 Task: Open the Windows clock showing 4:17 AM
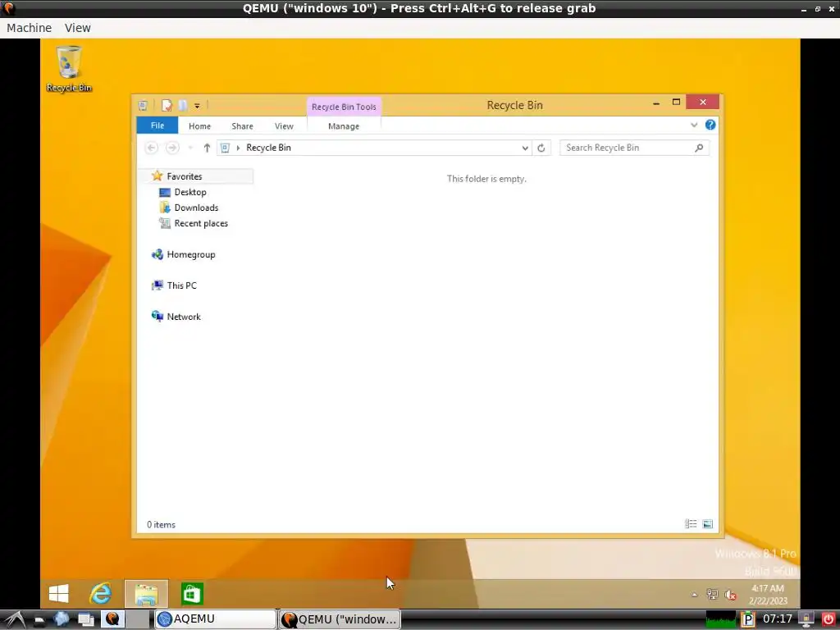768,594
